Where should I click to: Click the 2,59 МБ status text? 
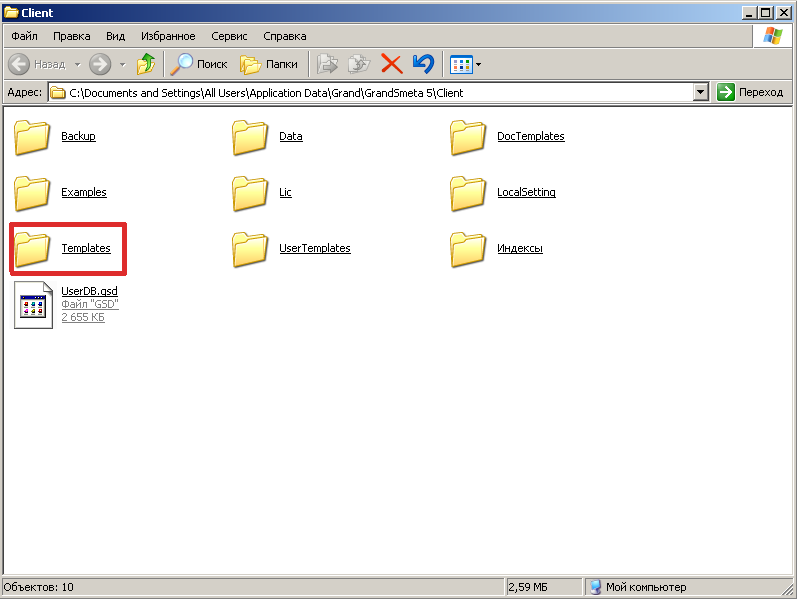pos(528,587)
